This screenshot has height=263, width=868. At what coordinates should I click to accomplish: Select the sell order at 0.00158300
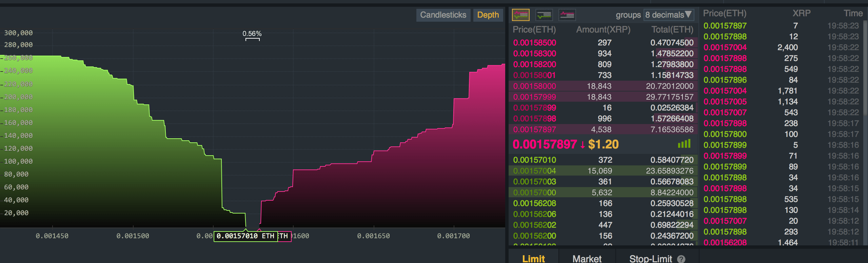(x=603, y=54)
